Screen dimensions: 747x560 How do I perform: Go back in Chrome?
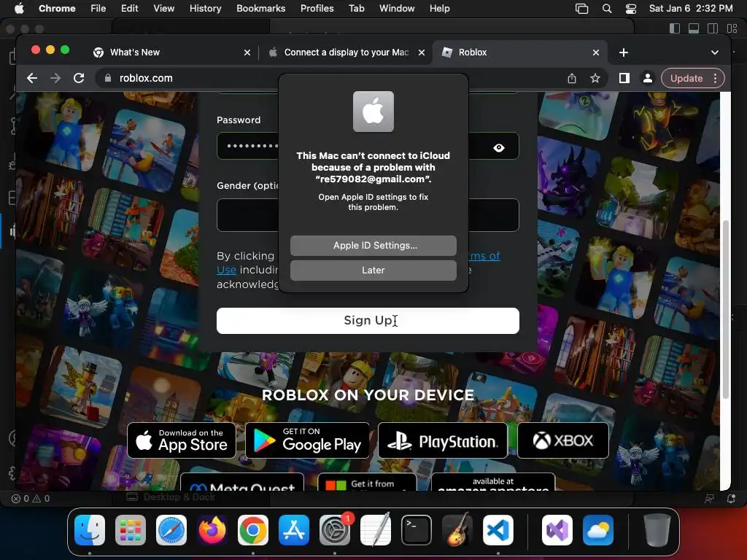point(32,78)
